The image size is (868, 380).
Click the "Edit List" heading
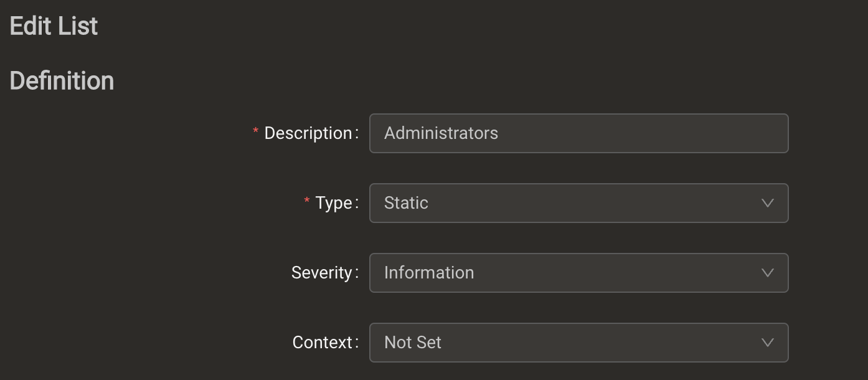[54, 26]
